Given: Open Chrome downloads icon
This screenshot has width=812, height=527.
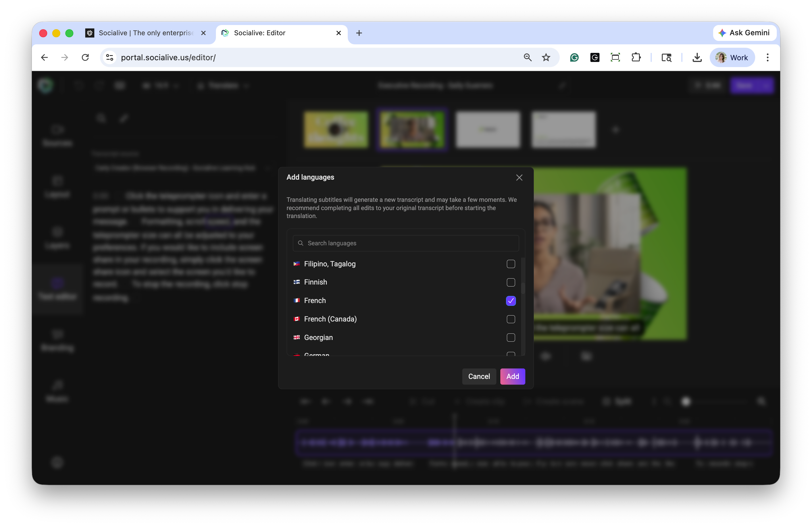Looking at the screenshot, I should tap(697, 57).
